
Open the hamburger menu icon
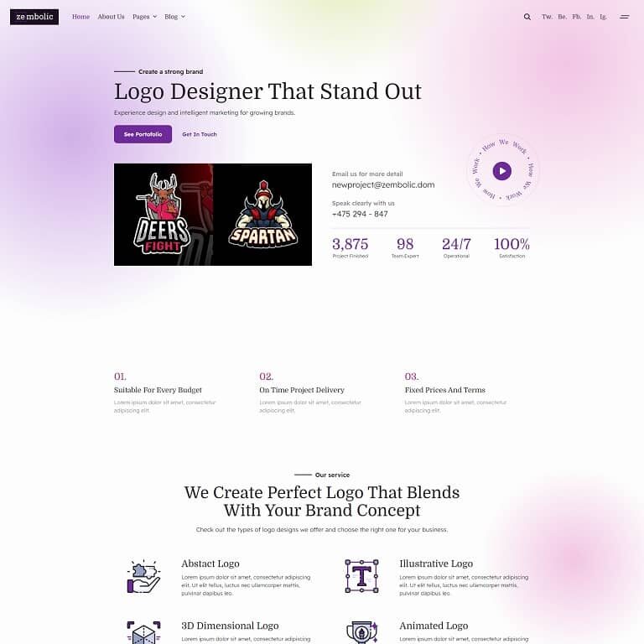(624, 17)
